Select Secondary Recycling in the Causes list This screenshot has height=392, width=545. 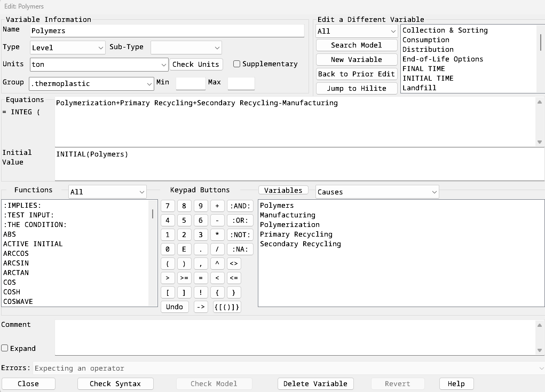tap(301, 244)
